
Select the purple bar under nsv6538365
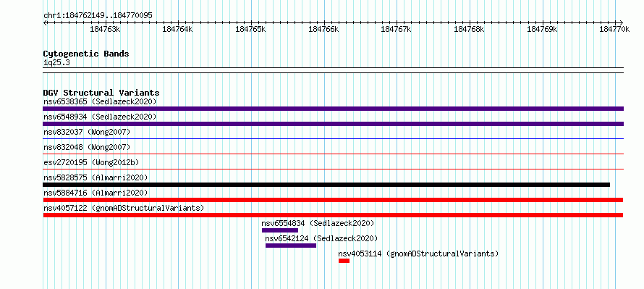point(333,109)
